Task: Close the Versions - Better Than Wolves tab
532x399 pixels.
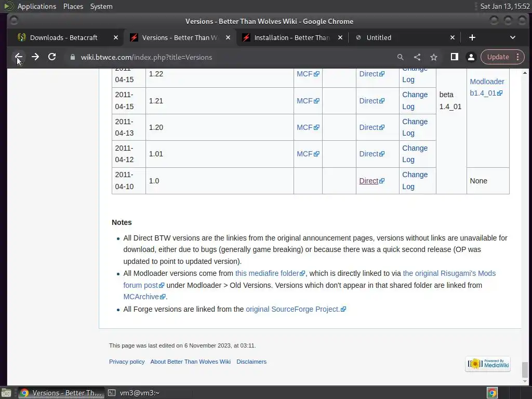Action: point(228,37)
